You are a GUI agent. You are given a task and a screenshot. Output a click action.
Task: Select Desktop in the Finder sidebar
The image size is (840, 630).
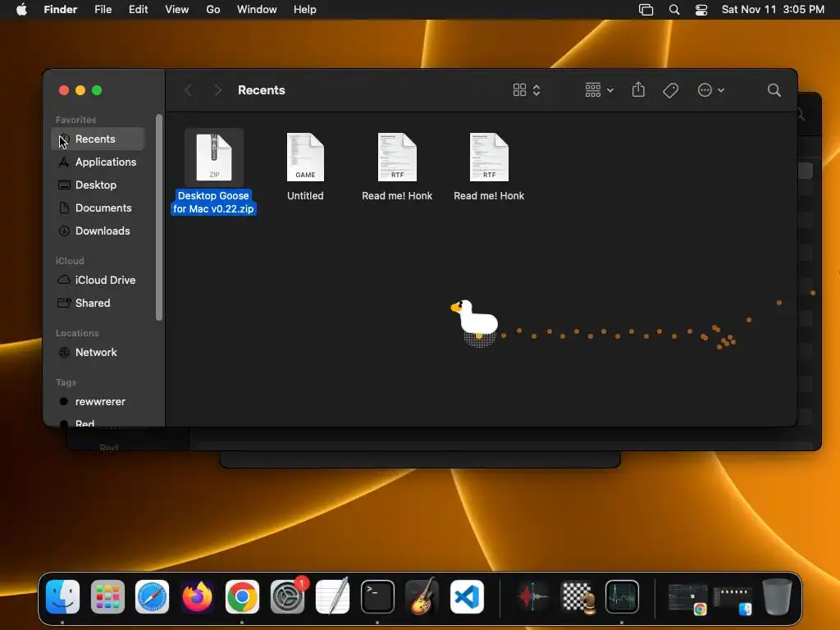(98, 185)
